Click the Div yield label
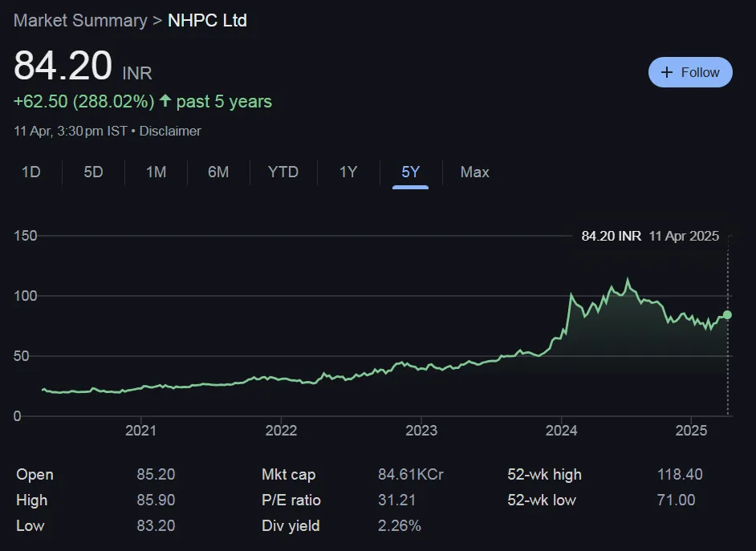Image resolution: width=756 pixels, height=551 pixels. [x=291, y=525]
